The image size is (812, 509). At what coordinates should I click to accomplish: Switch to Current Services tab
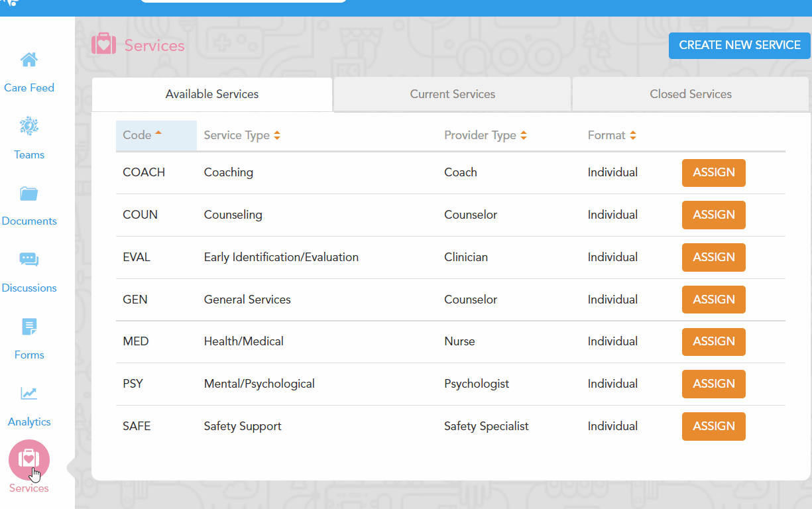[452, 94]
